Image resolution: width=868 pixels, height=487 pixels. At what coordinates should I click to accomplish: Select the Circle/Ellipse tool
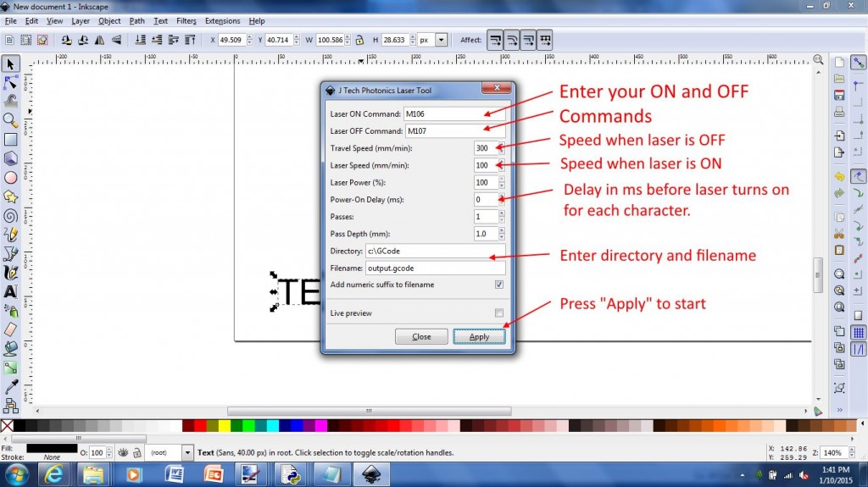[10, 178]
